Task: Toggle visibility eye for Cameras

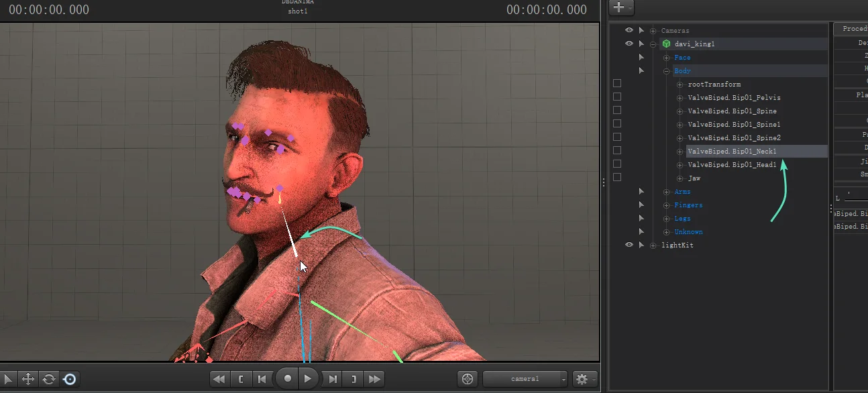Action: pyautogui.click(x=629, y=30)
